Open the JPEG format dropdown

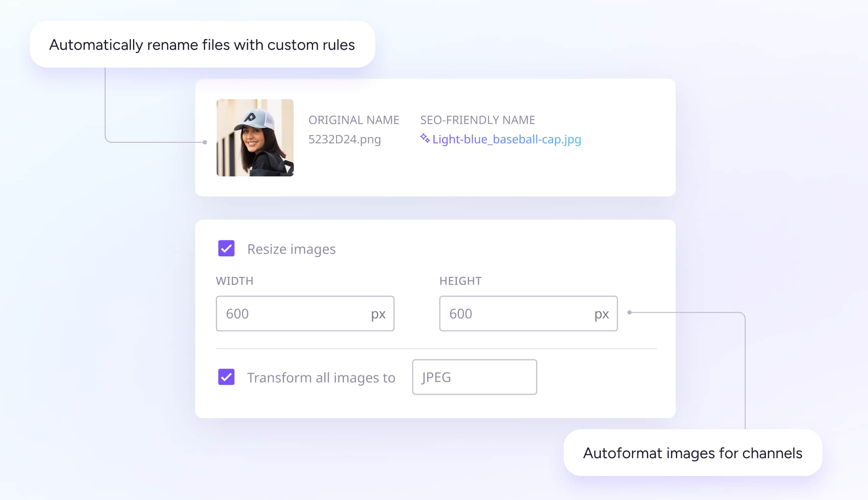[474, 377]
